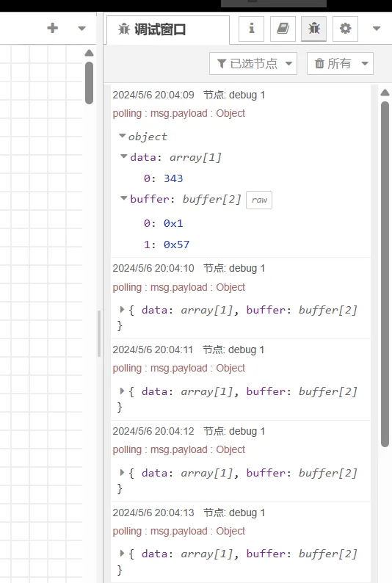The image size is (392, 583).
Task: Add a new flow tab with plus icon
Action: [53, 28]
